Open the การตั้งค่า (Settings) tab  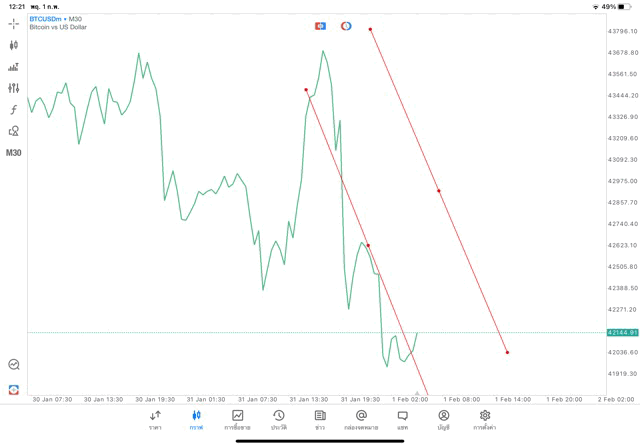click(x=485, y=420)
